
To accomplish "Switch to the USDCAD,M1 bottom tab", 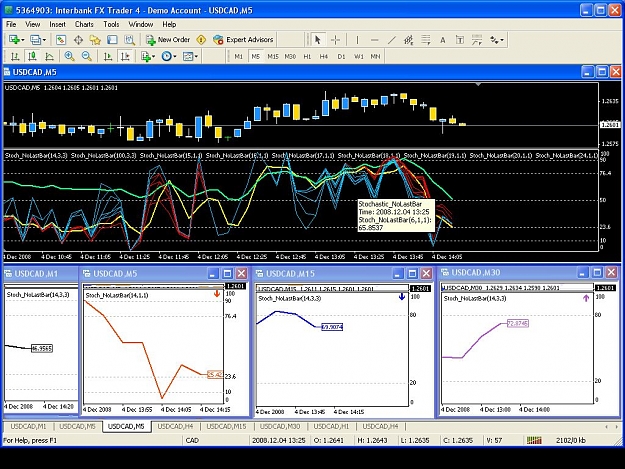I will click(x=28, y=426).
